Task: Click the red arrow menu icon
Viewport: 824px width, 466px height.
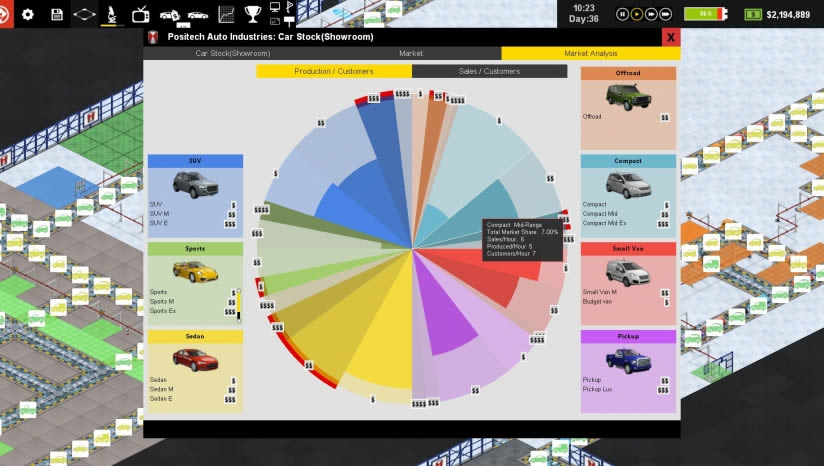Action: point(5,14)
